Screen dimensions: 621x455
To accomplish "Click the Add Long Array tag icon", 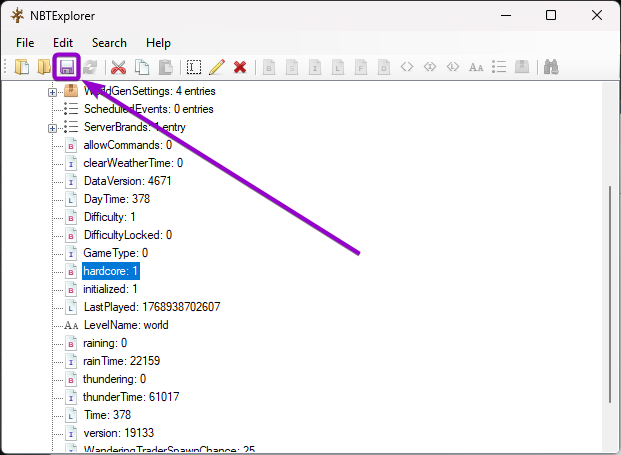I will point(453,67).
